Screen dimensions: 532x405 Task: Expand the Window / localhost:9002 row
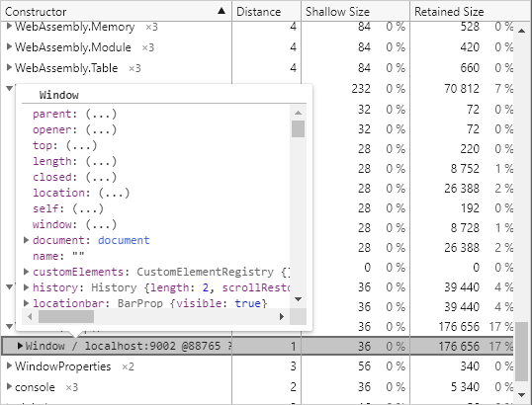tap(20, 346)
